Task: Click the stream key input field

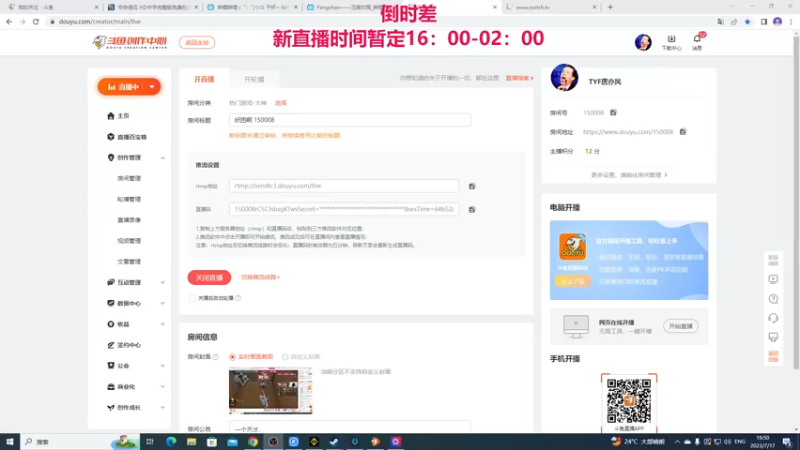Action: click(344, 209)
